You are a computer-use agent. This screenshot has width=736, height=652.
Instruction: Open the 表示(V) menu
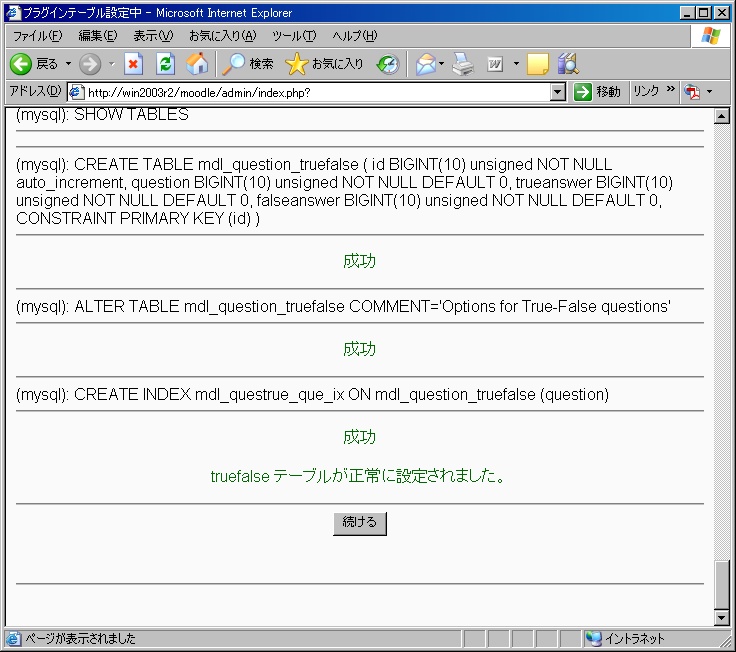pos(153,36)
